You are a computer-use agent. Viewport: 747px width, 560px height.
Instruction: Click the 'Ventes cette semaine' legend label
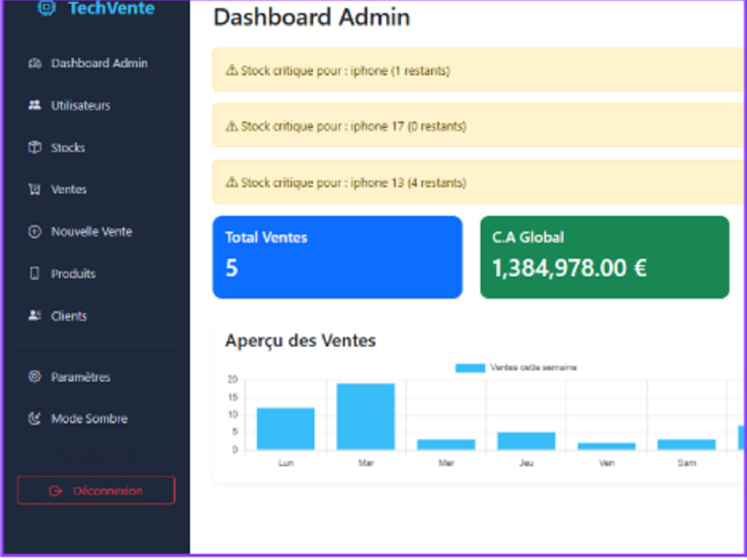pyautogui.click(x=533, y=367)
